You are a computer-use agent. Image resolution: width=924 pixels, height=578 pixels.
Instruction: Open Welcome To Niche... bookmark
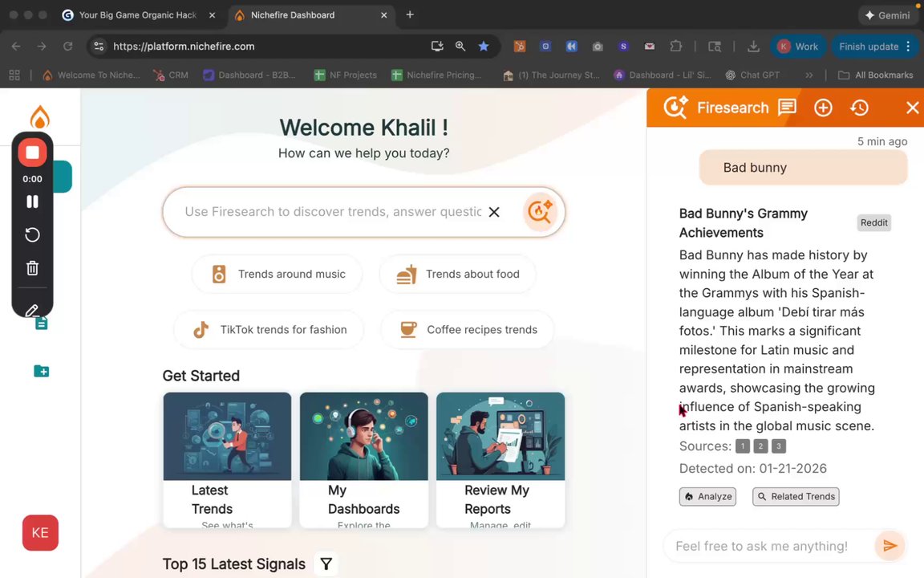pos(91,75)
